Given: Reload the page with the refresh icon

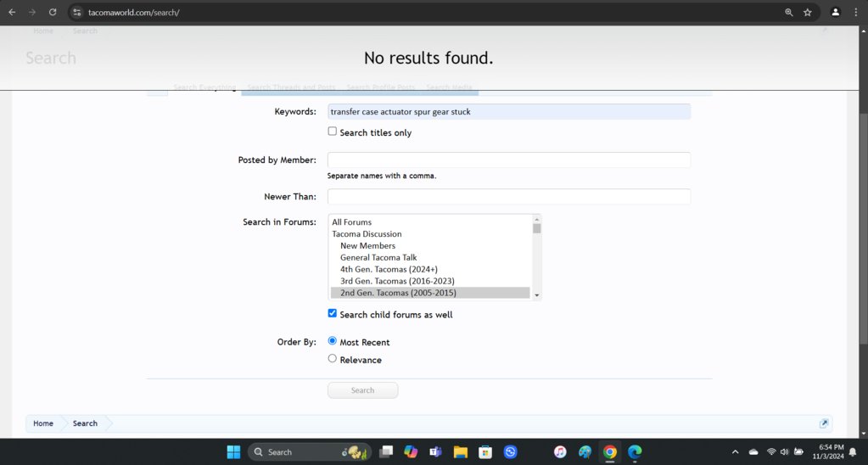Looking at the screenshot, I should click(53, 12).
